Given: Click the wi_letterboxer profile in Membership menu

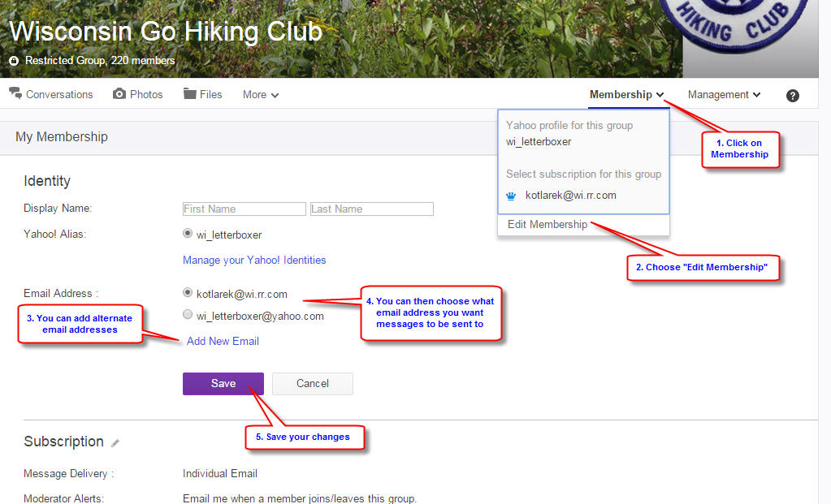Looking at the screenshot, I should click(539, 142).
